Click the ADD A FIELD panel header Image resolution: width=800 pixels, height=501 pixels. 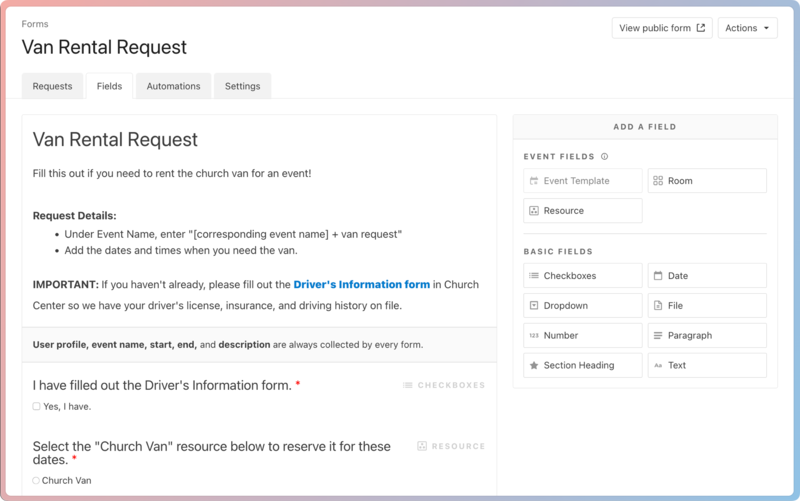click(645, 127)
